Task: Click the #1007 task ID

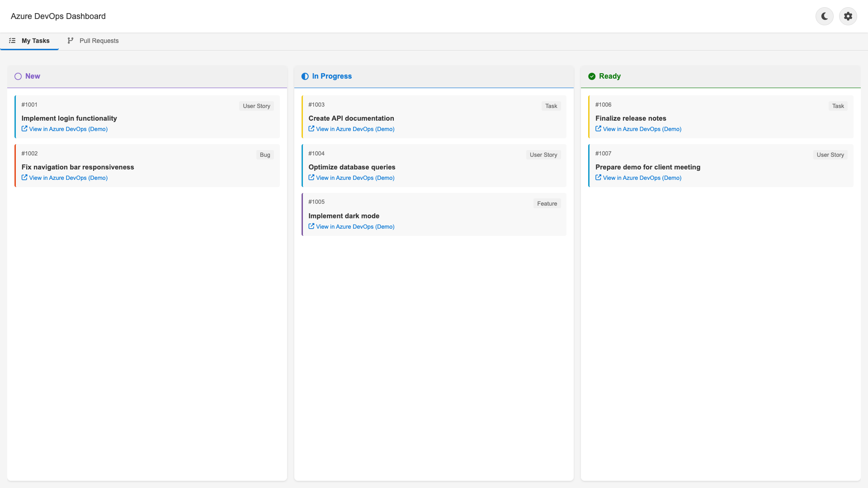Action: coord(603,154)
